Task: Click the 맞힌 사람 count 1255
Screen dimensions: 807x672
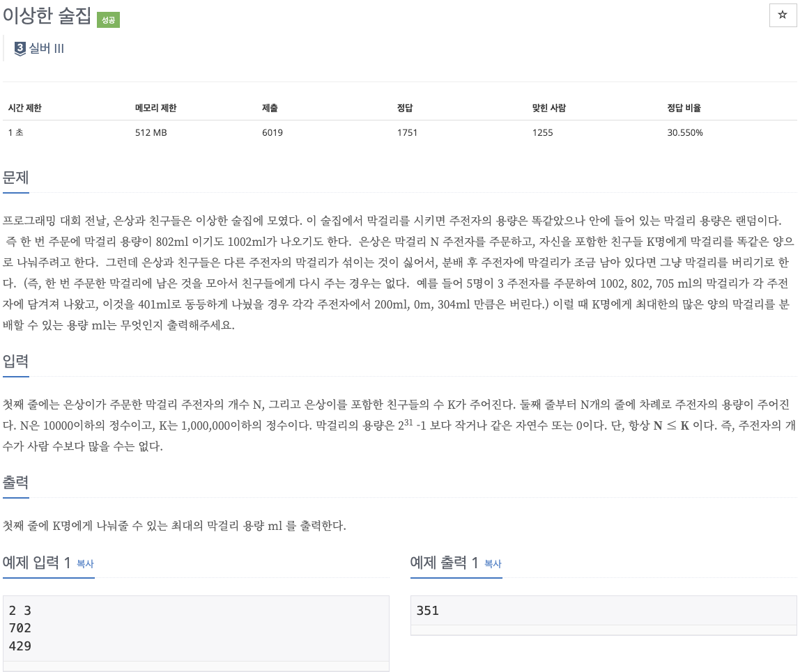Action: [x=542, y=132]
